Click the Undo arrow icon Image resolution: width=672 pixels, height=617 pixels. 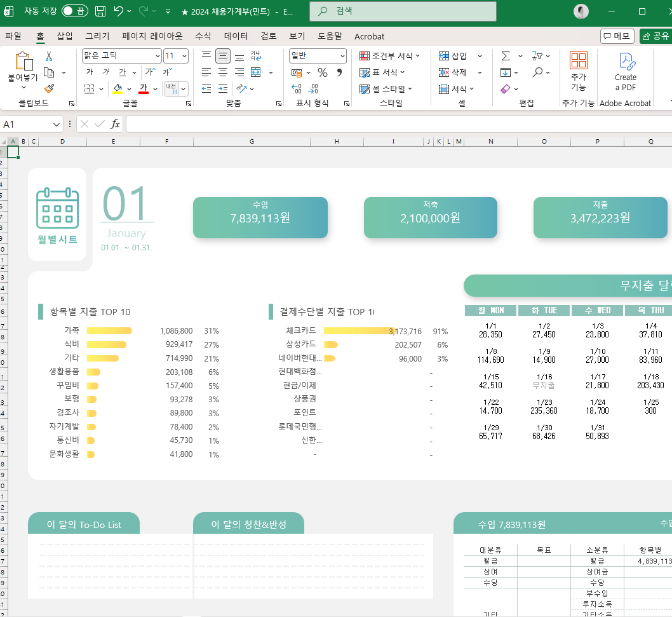(x=119, y=11)
